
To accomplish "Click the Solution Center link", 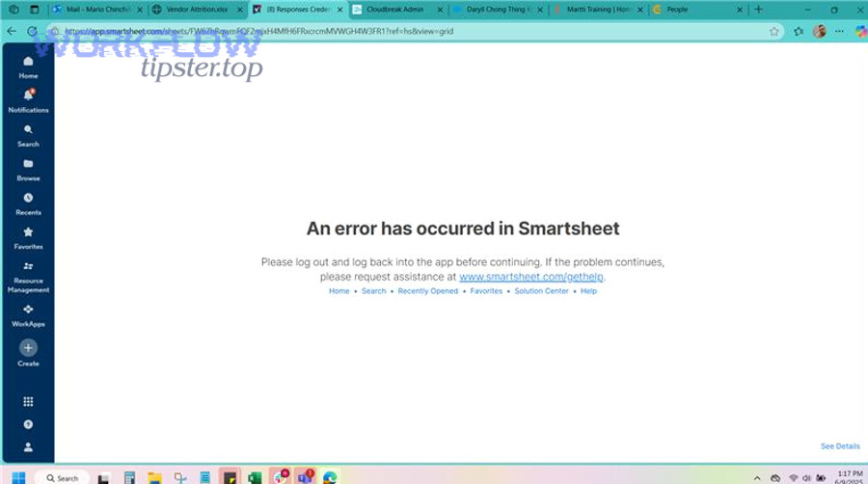I will 541,291.
